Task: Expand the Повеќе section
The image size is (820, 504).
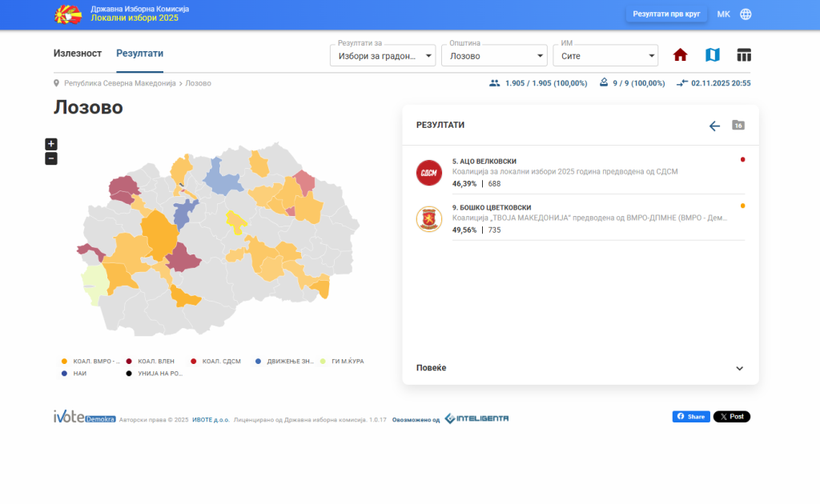Action: pyautogui.click(x=580, y=368)
